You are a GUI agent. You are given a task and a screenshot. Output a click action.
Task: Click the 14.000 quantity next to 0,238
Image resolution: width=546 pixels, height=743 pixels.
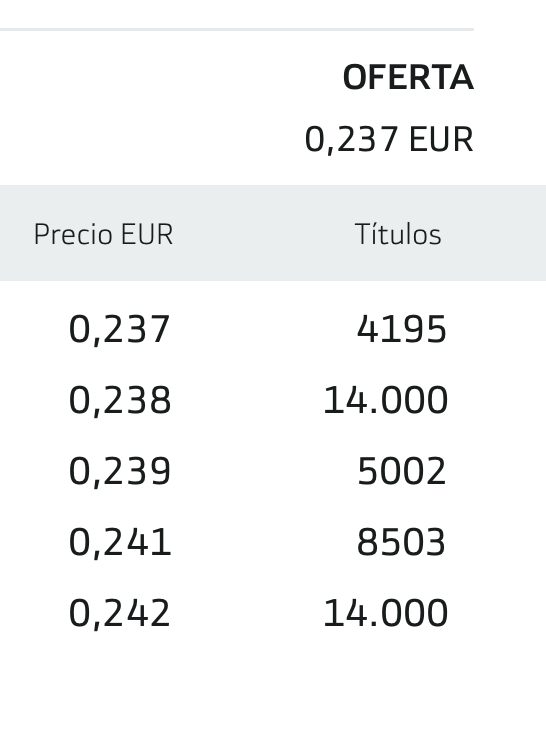click(385, 400)
